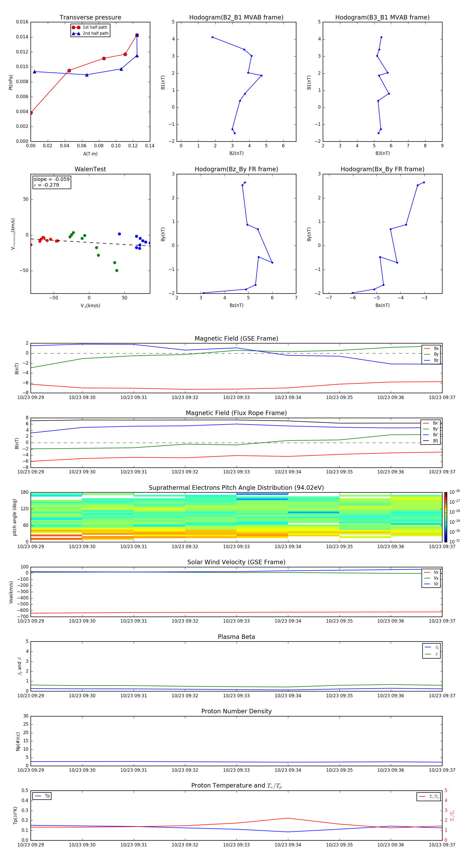
Task: Select 'By' in GSE magnetic field legend
Action: 431,354
